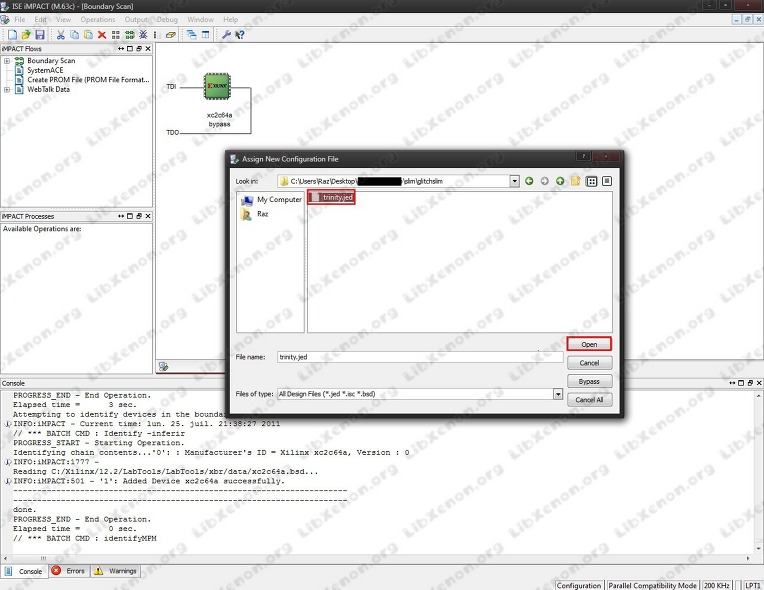Open the File menu
The height and width of the screenshot is (590, 764).
19,19
